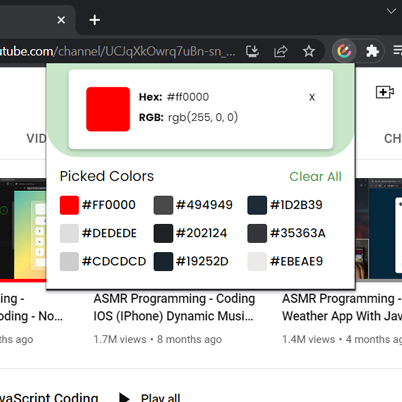Select the #35363A swatch

coord(257,233)
